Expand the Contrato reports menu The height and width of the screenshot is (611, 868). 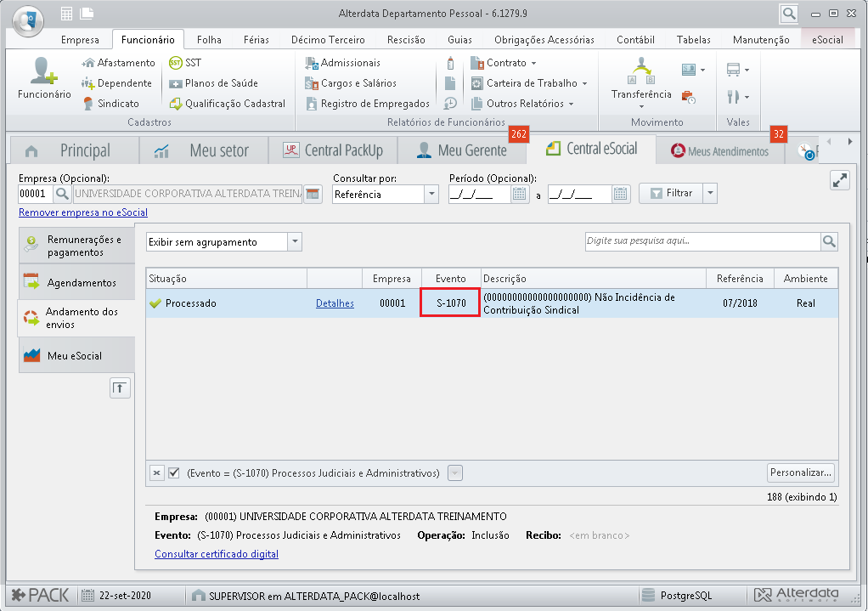(x=533, y=63)
